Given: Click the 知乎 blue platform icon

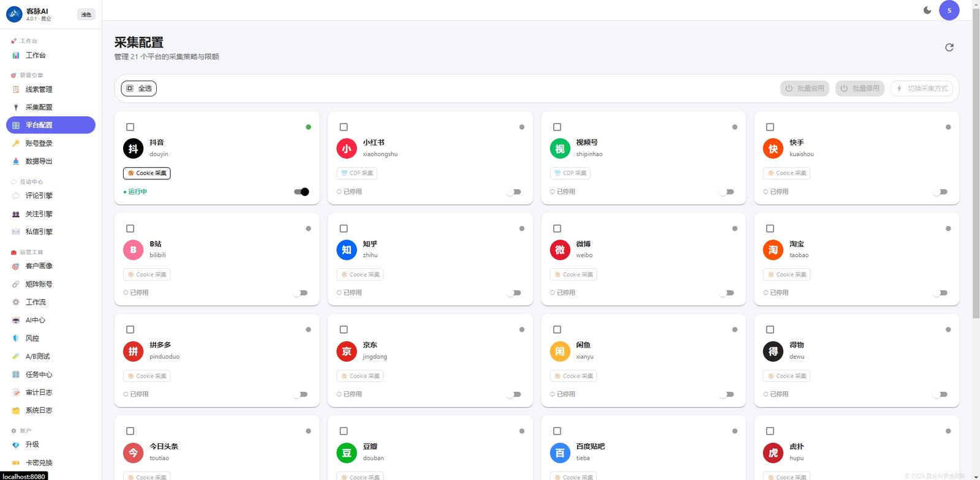Looking at the screenshot, I should tap(347, 250).
